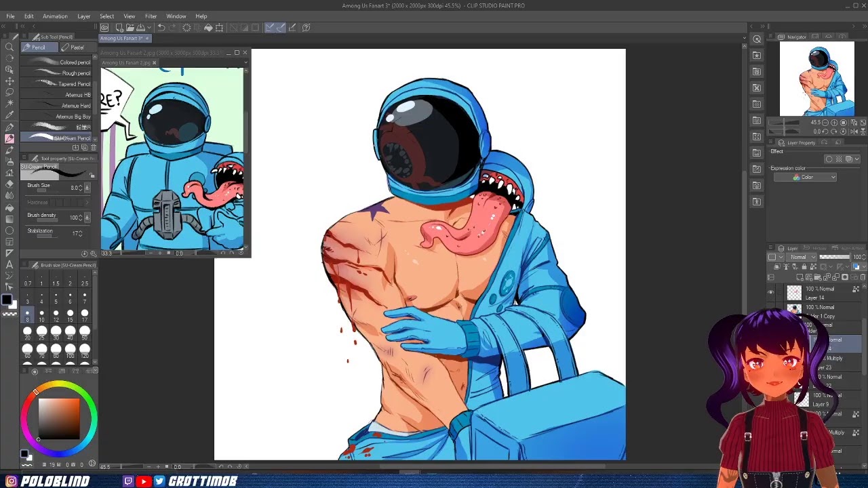
Task: Select the Figure ellipse tool
Action: (9, 230)
